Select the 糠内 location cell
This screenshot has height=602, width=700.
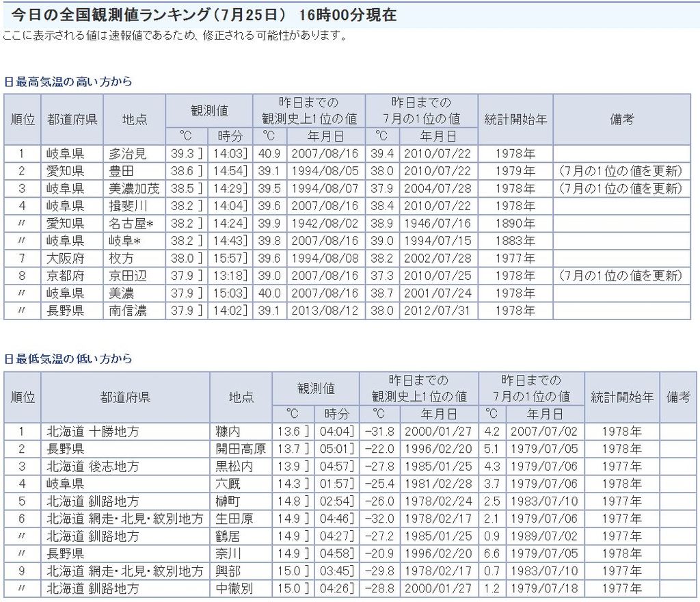click(227, 432)
